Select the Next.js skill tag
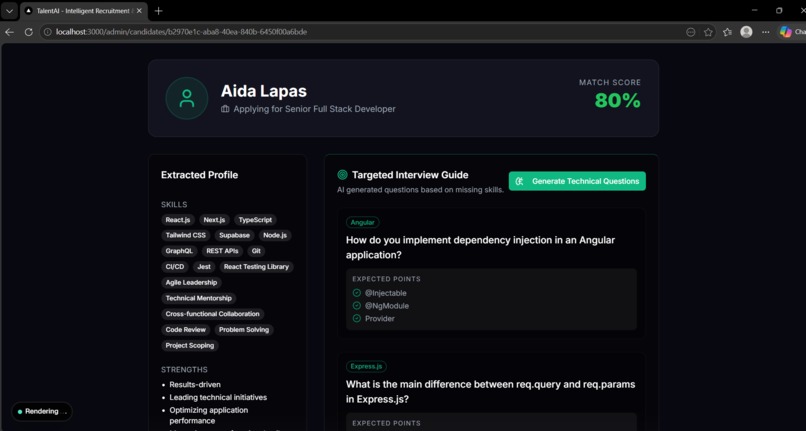806x431 pixels. 214,220
